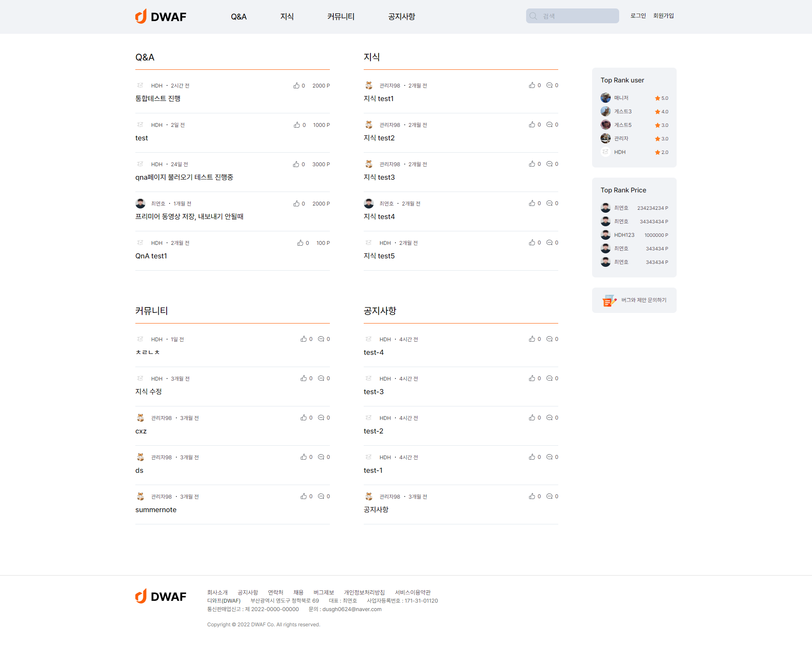This screenshot has width=812, height=650.
Task: Click comment icon on 지식 test1 post
Action: [x=549, y=85]
